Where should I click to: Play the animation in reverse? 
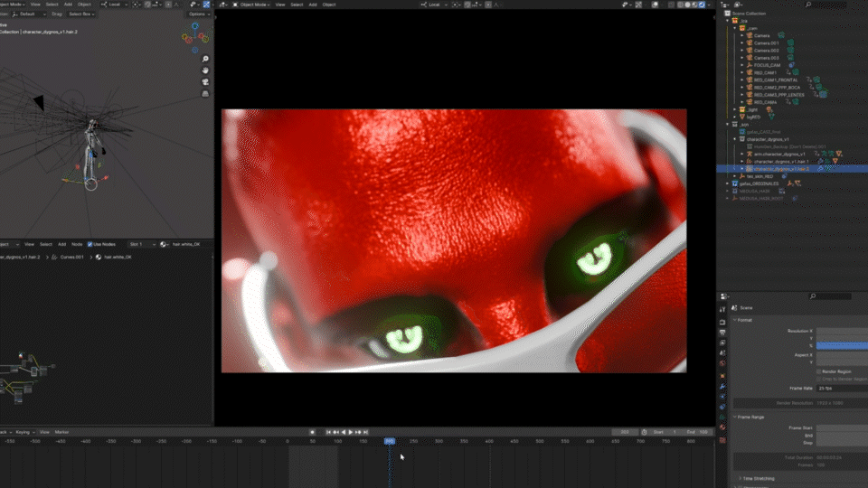[x=344, y=432]
